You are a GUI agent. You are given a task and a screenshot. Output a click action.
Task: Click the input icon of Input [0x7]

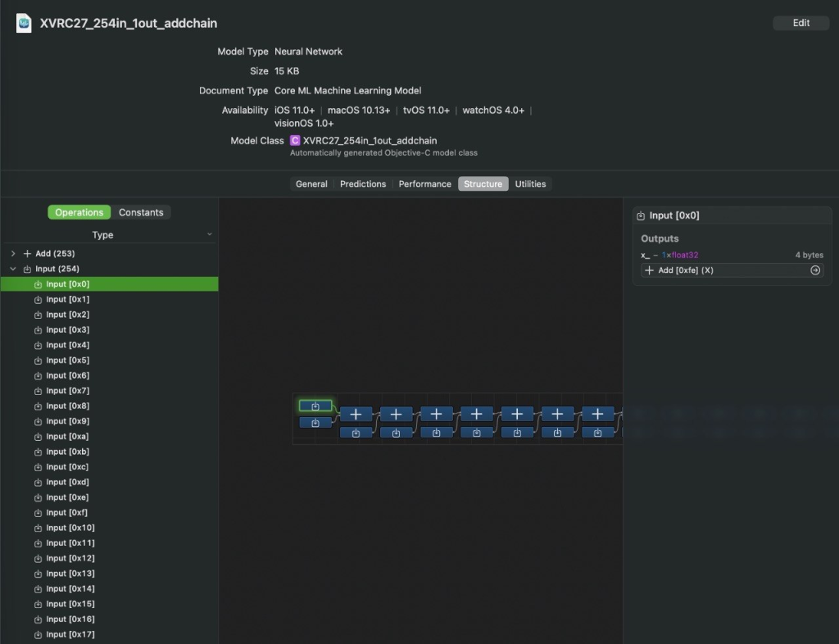[38, 391]
